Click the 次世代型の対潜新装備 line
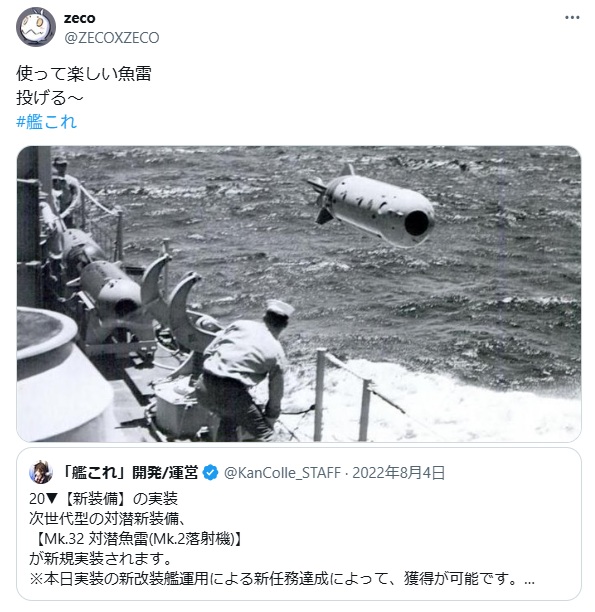Viewport: 595px width, 612px height. click(x=107, y=519)
